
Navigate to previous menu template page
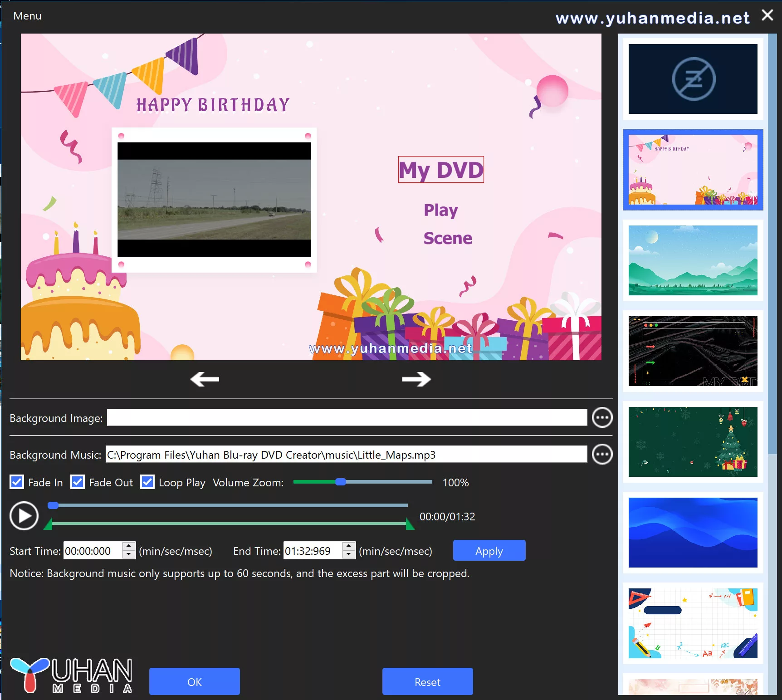pyautogui.click(x=204, y=379)
